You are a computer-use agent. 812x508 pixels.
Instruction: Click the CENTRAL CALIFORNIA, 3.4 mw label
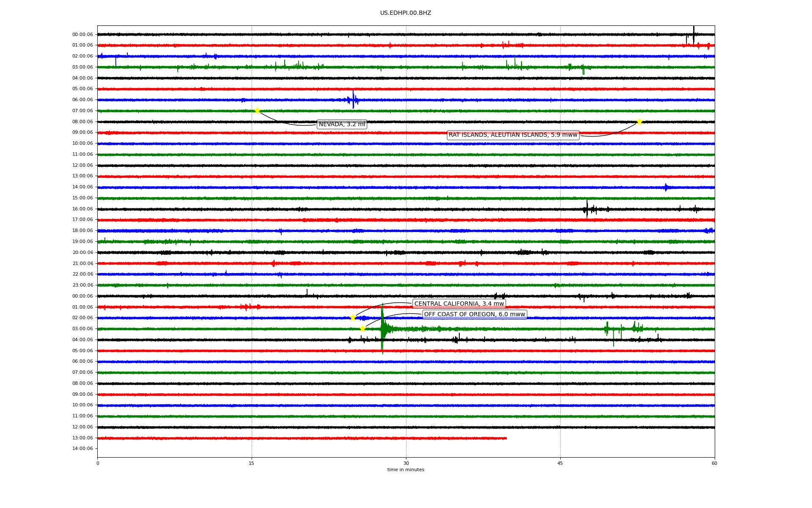[x=459, y=304]
